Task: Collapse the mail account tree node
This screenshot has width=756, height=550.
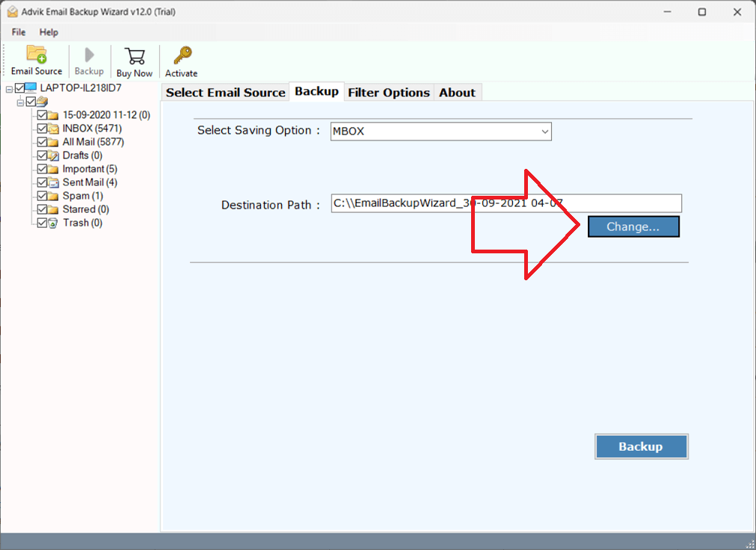Action: [x=20, y=102]
